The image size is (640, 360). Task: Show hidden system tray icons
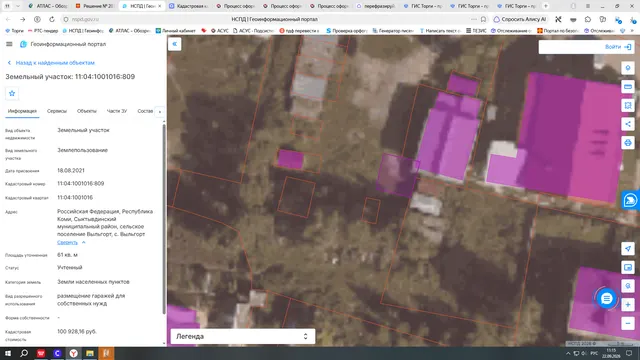pos(568,353)
